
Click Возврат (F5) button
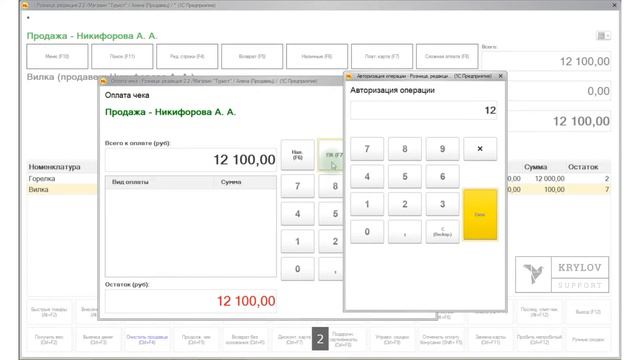tap(252, 56)
